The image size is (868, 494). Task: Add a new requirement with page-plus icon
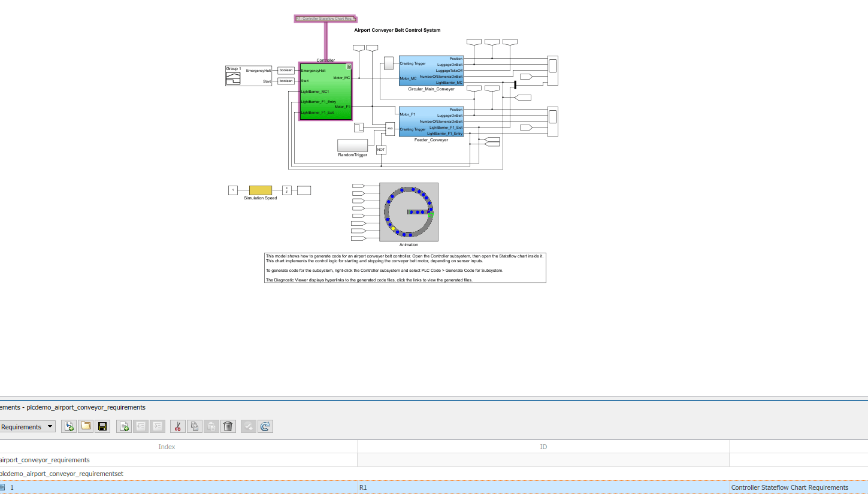(x=124, y=426)
